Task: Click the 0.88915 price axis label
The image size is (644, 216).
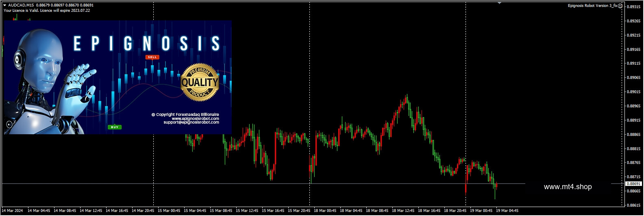Action: [634, 120]
